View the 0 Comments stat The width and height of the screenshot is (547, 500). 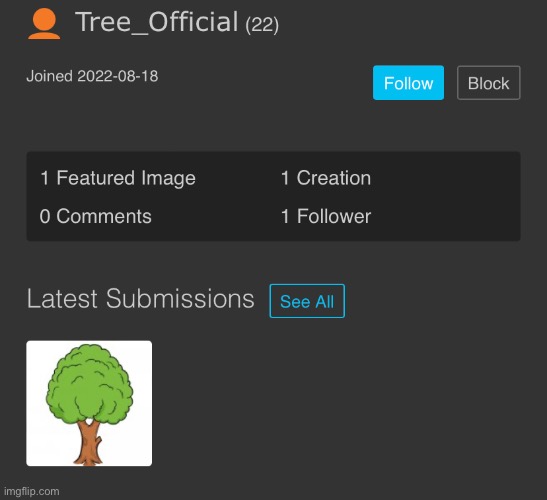[95, 216]
